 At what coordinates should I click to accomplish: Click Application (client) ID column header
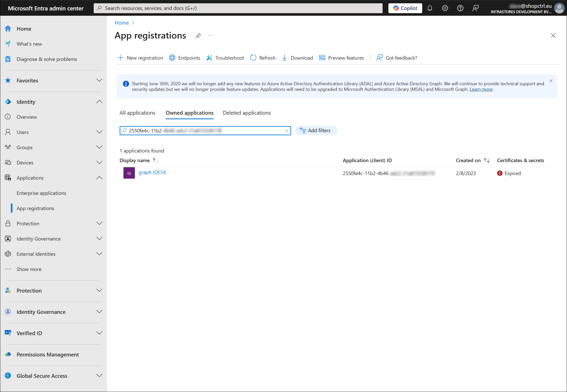[x=367, y=160]
